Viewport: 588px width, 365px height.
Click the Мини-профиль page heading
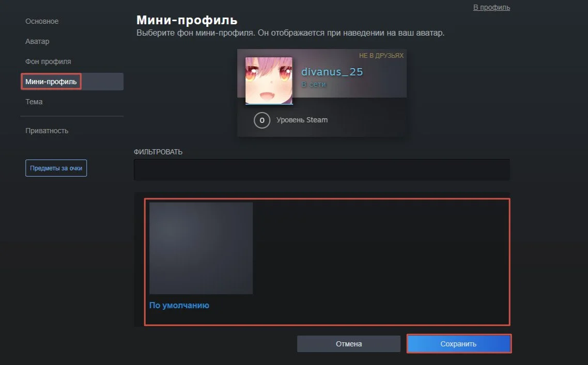tap(187, 20)
